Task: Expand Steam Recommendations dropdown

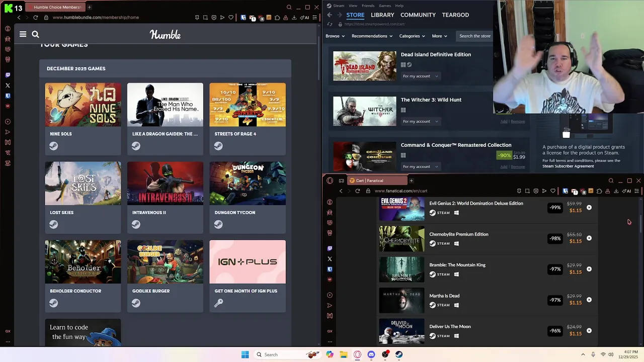Action: tap(372, 36)
